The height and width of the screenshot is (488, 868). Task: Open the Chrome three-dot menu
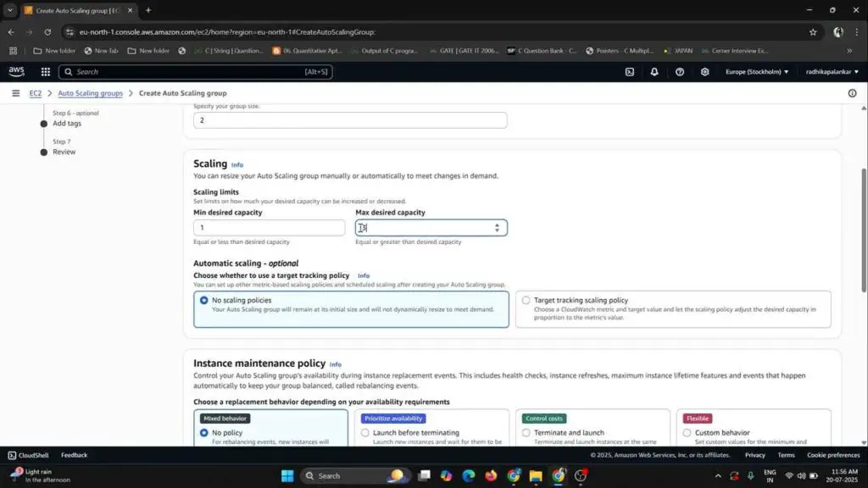pyautogui.click(x=857, y=32)
